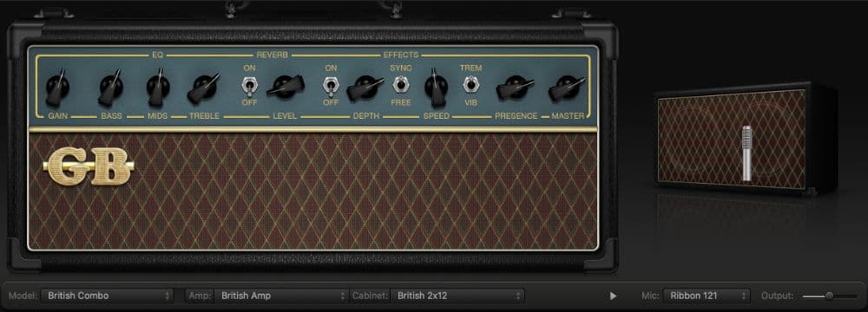The height and width of the screenshot is (312, 868).
Task: Toggle the Reverb On/Off switch
Action: 249,85
